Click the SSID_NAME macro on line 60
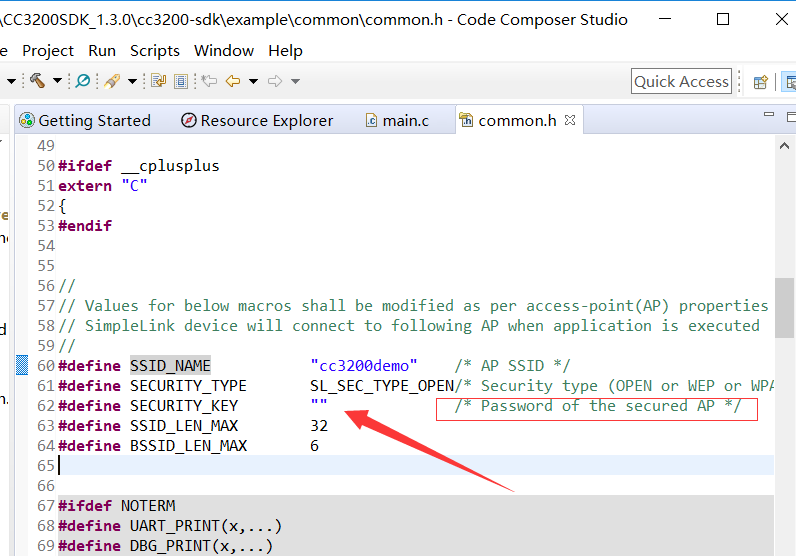796x556 pixels. pyautogui.click(x=170, y=366)
